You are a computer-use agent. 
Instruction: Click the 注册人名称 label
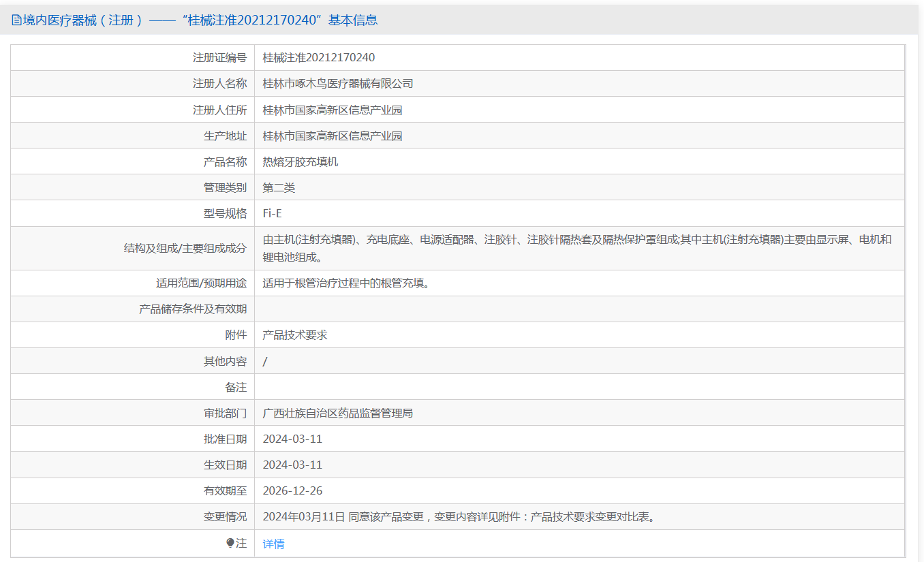[x=219, y=84]
